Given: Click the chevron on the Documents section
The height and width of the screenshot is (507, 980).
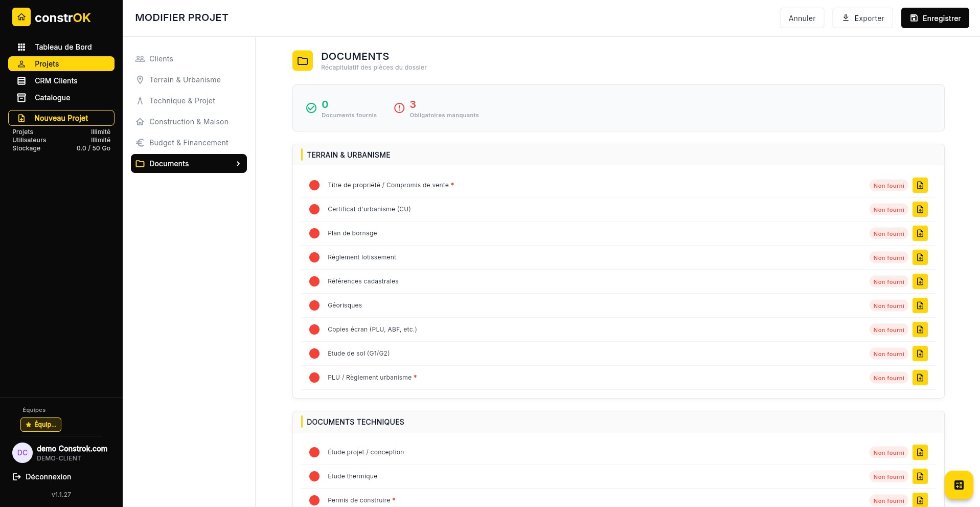Looking at the screenshot, I should click(238, 164).
